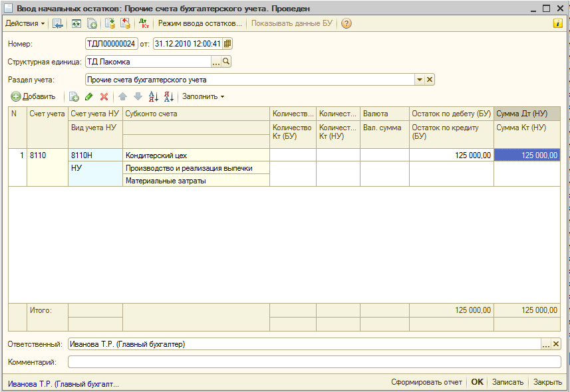Sort rows descending with Z-A icon
The image size is (570, 392).
click(168, 96)
